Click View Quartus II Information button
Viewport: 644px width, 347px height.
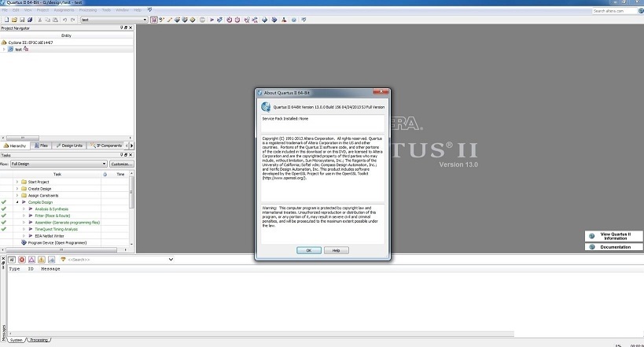click(x=613, y=236)
